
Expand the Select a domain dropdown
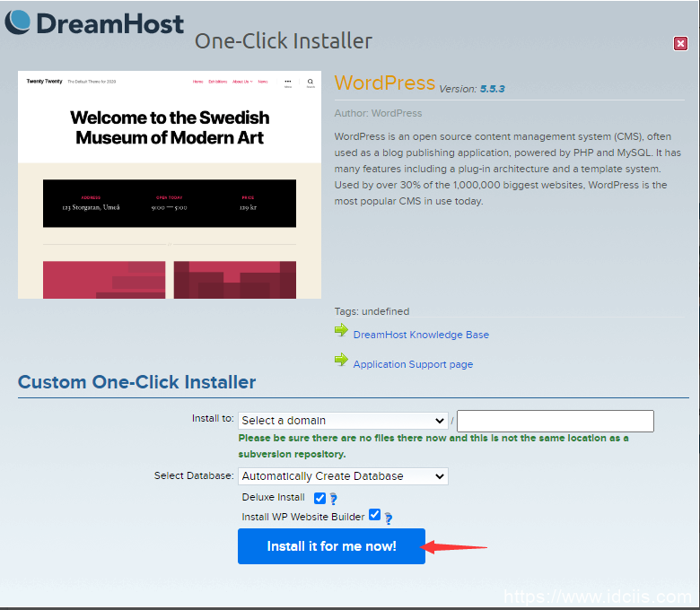343,421
